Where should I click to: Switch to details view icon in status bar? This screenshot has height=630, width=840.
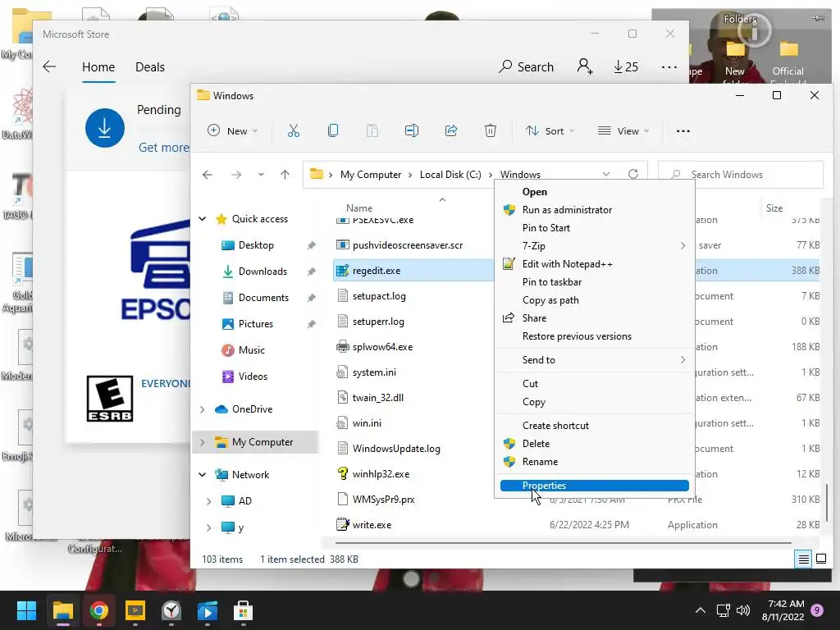(804, 559)
